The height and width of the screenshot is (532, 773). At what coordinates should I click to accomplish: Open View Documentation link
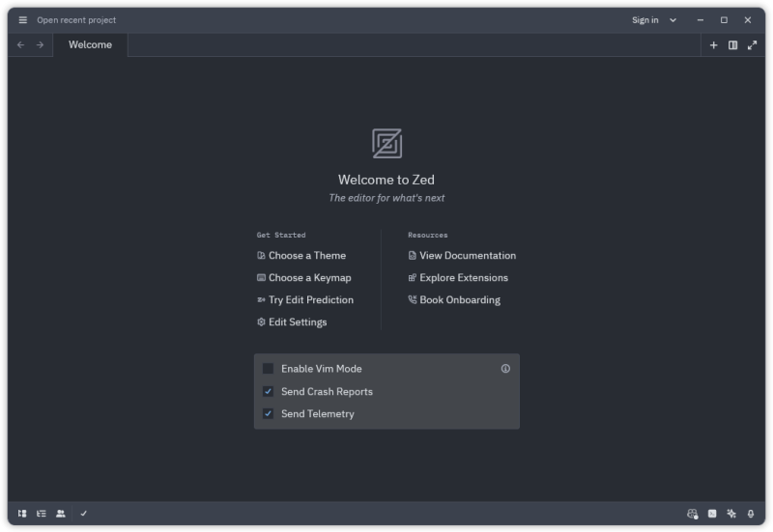pos(467,256)
